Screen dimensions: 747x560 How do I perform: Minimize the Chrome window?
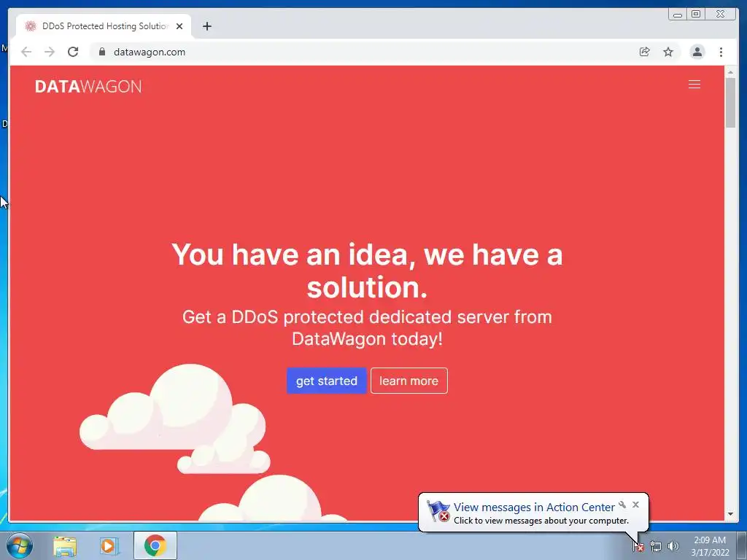click(x=678, y=15)
